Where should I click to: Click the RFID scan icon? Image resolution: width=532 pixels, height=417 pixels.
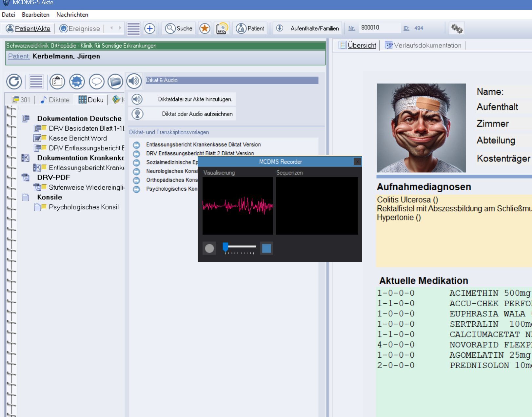coord(222,28)
